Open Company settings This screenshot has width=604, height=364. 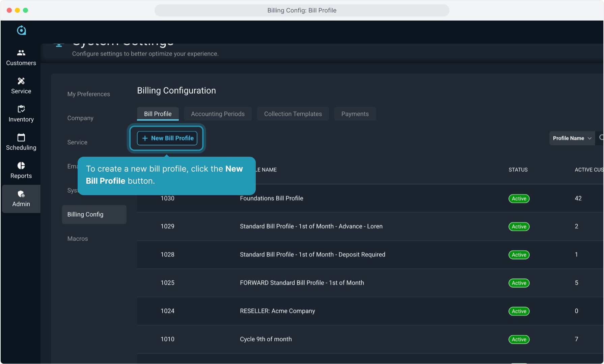tap(80, 118)
